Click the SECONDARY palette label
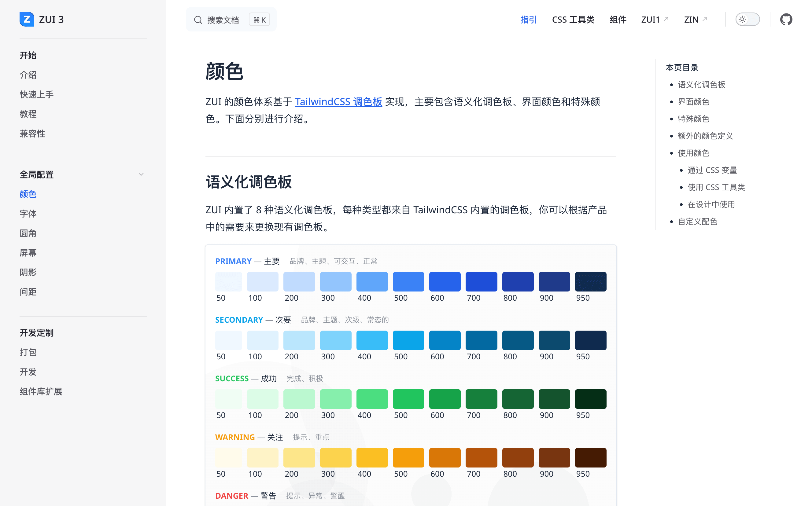812x506 pixels. tap(239, 320)
